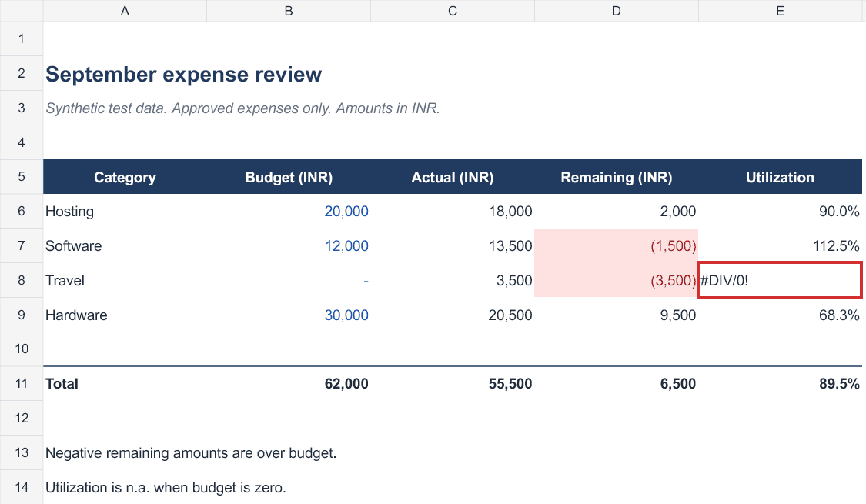Select row 14 header
This screenshot has width=866, height=504.
[22, 487]
